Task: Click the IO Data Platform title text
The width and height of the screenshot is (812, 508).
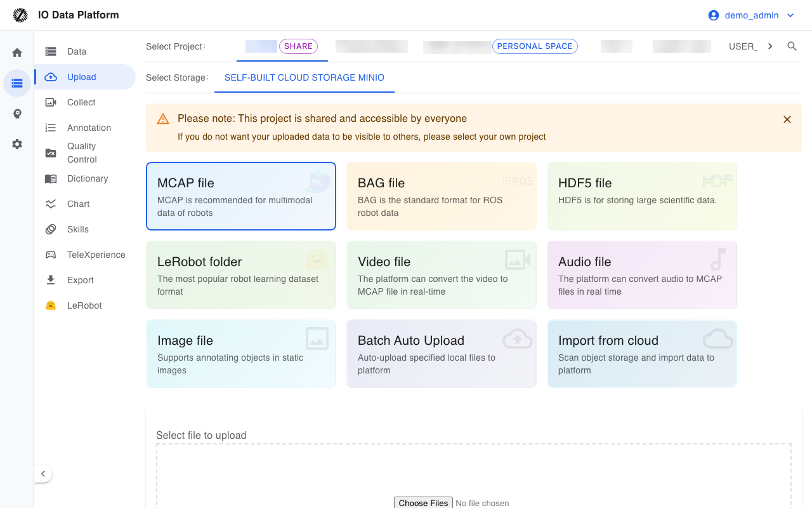Action: coord(79,15)
